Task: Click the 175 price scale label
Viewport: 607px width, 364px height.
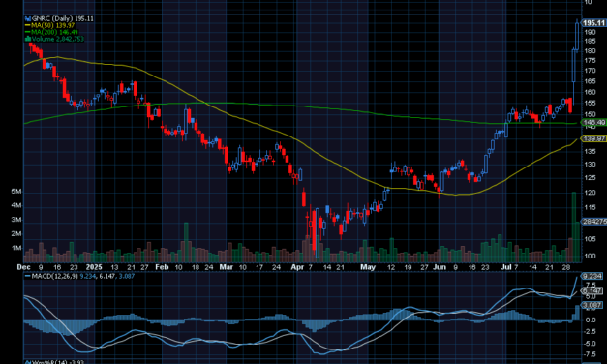Action: (x=590, y=61)
